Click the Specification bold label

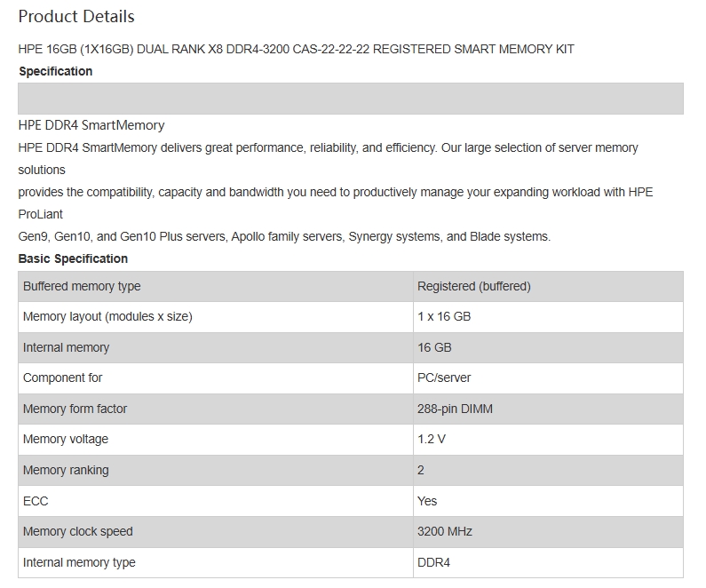tap(55, 71)
